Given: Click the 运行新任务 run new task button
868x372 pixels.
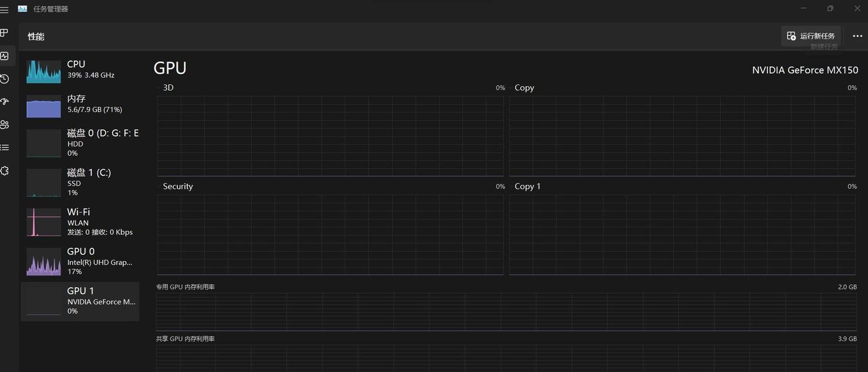Looking at the screenshot, I should click(x=810, y=36).
